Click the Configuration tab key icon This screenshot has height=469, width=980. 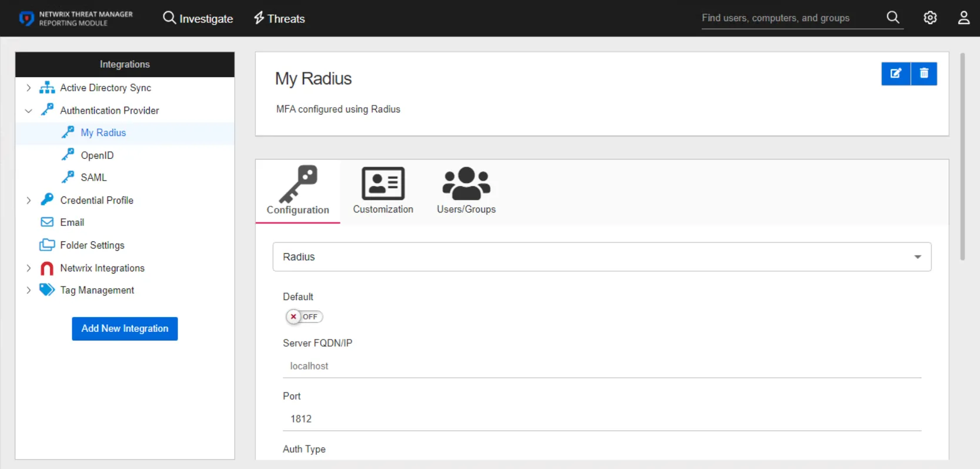[x=298, y=184]
